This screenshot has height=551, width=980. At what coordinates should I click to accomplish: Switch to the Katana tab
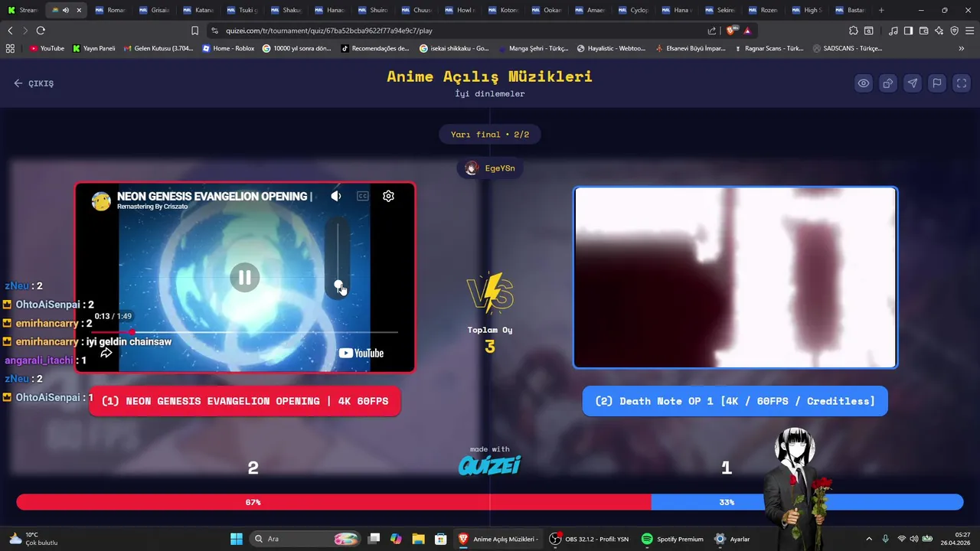pyautogui.click(x=199, y=10)
